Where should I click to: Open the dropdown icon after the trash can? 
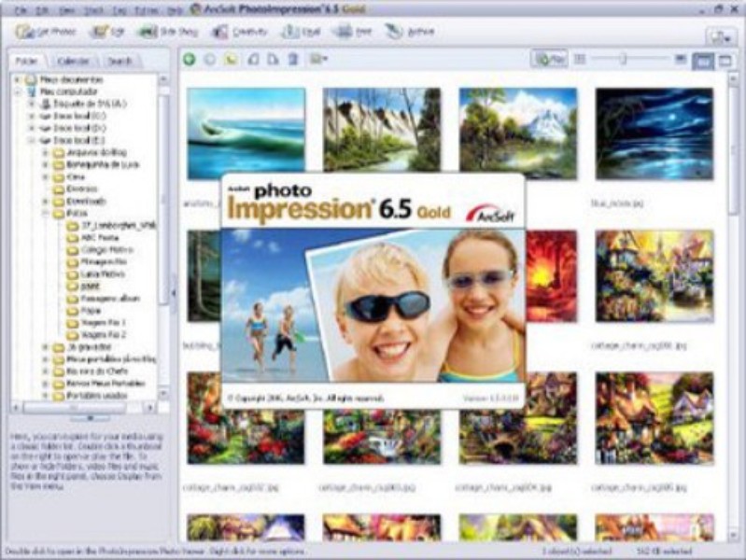click(318, 60)
